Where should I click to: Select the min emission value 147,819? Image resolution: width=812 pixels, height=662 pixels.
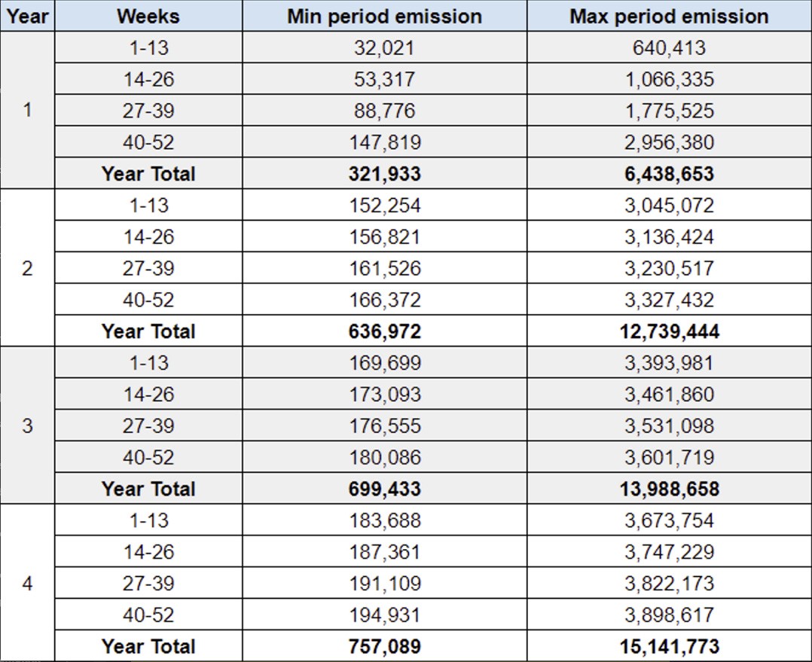coord(384,142)
